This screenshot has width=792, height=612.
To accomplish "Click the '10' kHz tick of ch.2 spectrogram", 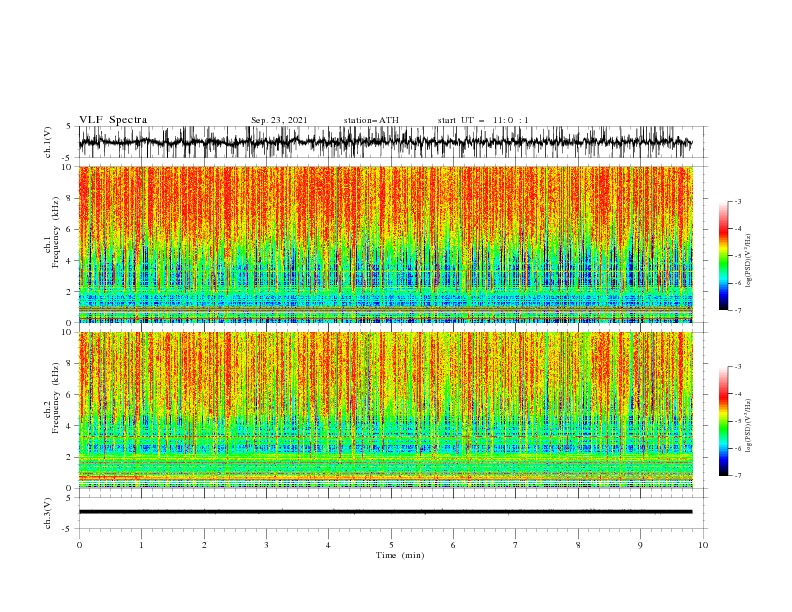I will click(67, 332).
